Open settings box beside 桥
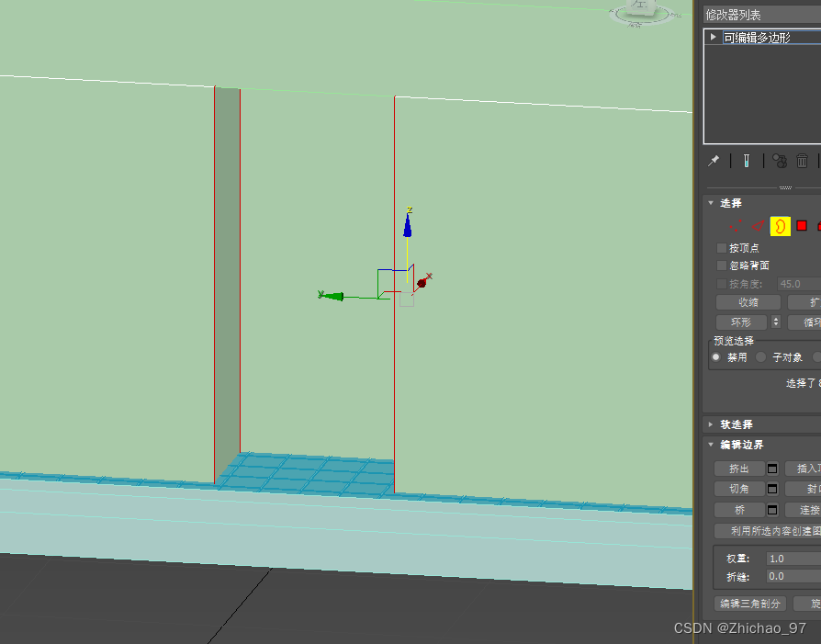821x644 pixels. tap(772, 510)
